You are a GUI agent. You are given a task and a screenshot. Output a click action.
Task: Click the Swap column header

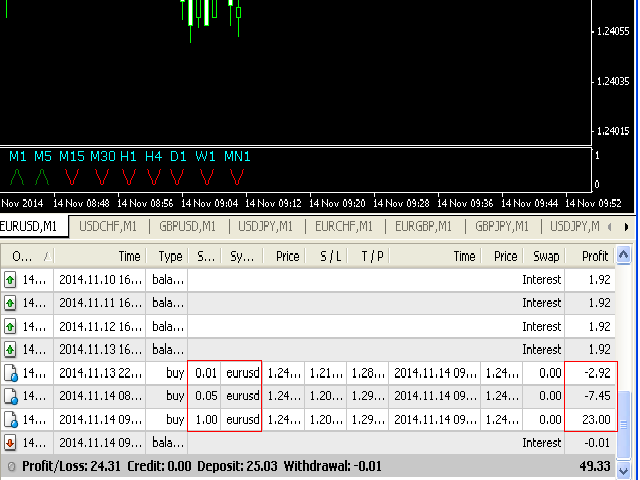tap(546, 256)
